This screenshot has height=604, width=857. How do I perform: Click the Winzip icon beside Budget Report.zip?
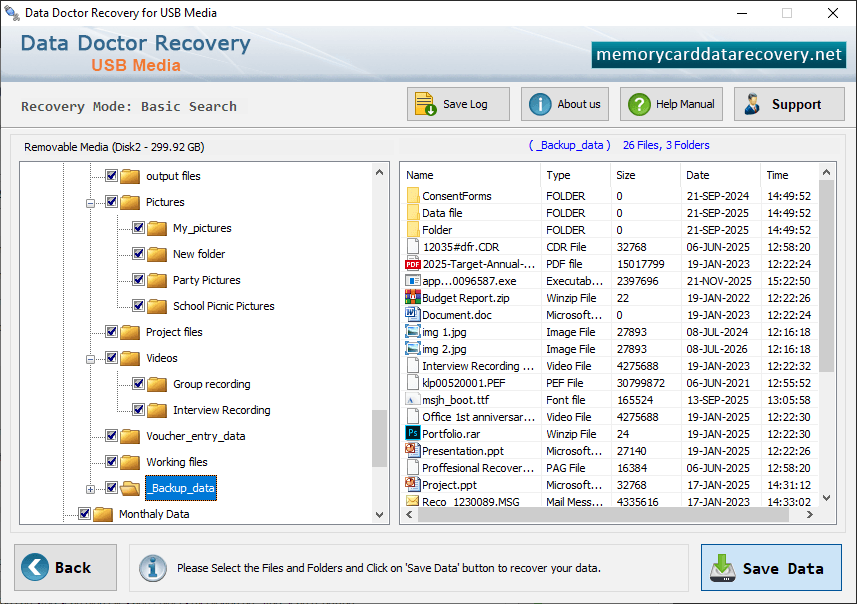coord(413,298)
